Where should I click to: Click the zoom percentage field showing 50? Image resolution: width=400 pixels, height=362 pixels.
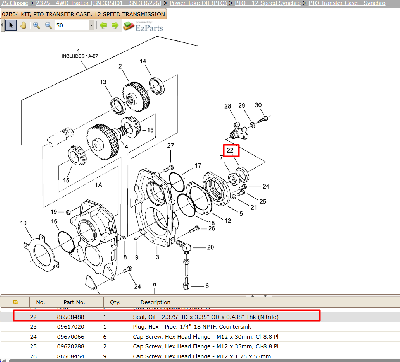(x=72, y=25)
